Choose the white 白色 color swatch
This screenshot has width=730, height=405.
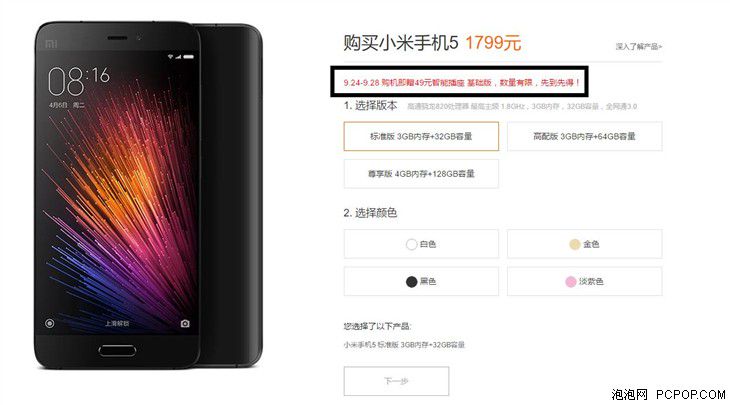(x=421, y=244)
